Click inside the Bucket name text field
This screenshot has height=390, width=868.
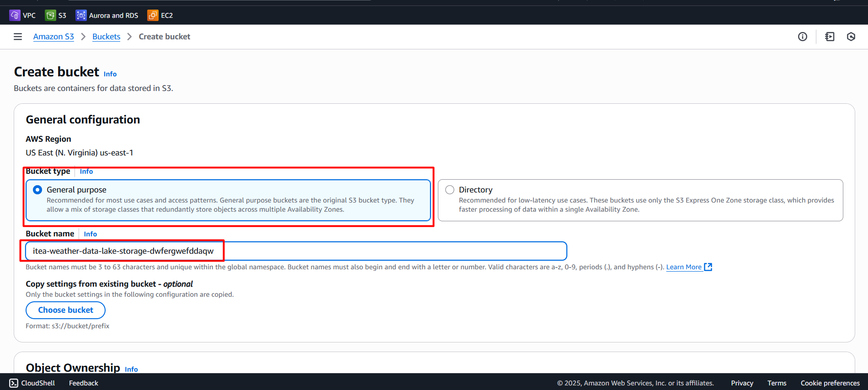point(366,251)
